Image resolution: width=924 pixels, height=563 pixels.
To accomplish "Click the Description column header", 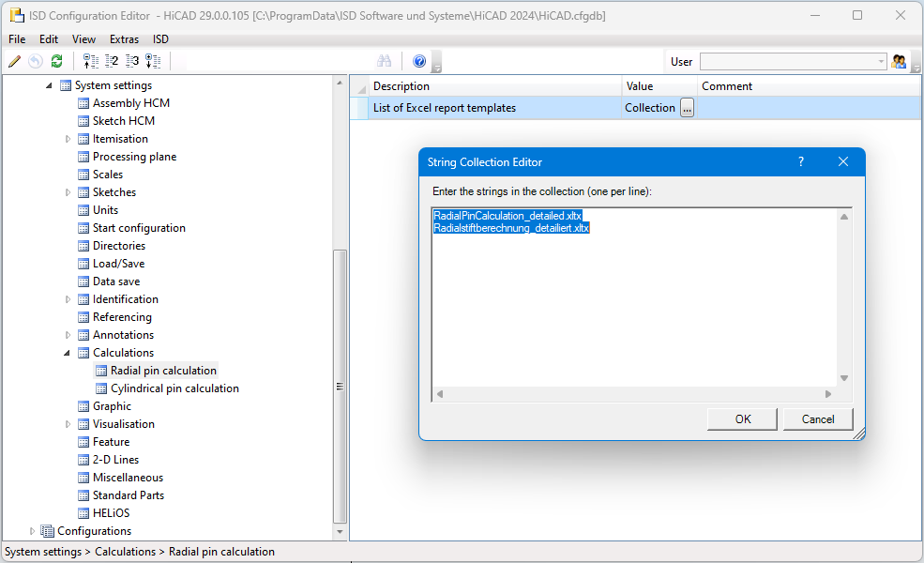I will pos(495,86).
